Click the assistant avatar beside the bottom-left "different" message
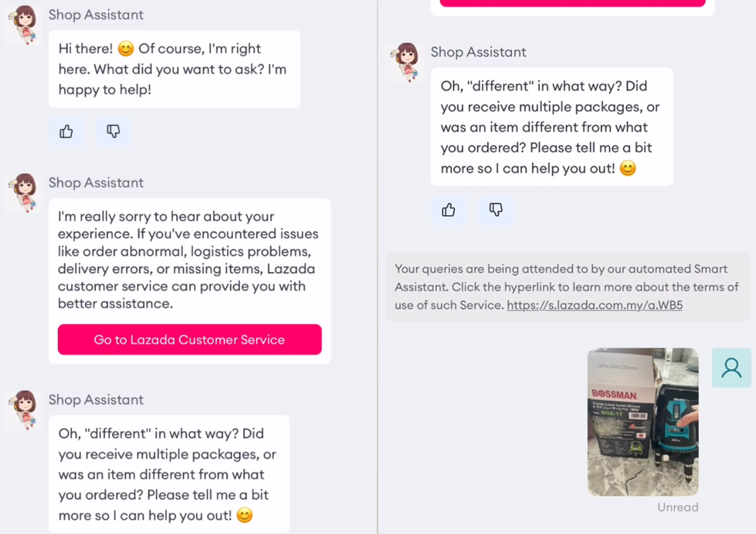The width and height of the screenshot is (756, 534). click(24, 410)
